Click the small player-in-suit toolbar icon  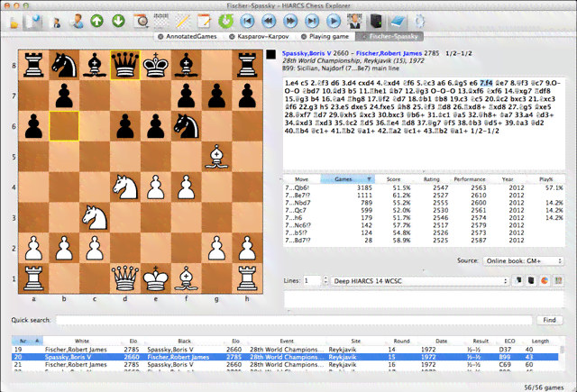click(56, 22)
